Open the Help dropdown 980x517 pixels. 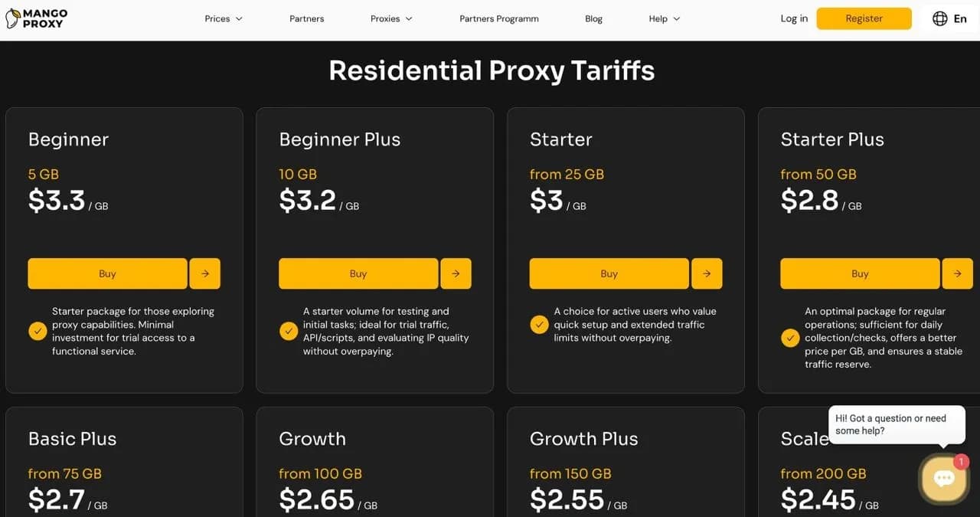click(x=663, y=18)
